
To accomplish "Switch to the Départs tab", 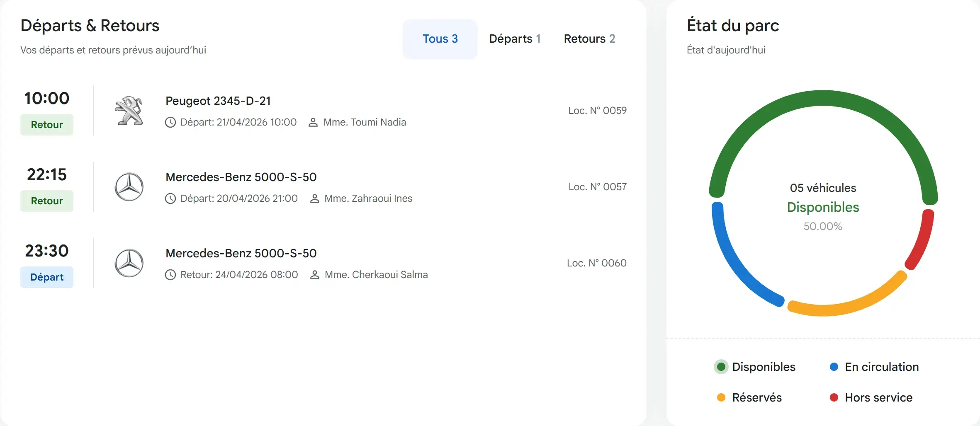I will (515, 39).
